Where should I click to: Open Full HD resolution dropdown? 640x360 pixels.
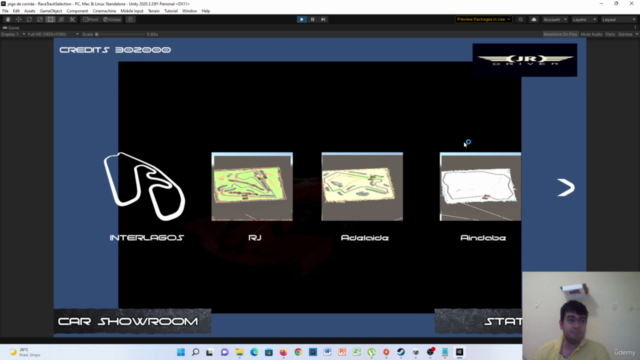(53, 34)
